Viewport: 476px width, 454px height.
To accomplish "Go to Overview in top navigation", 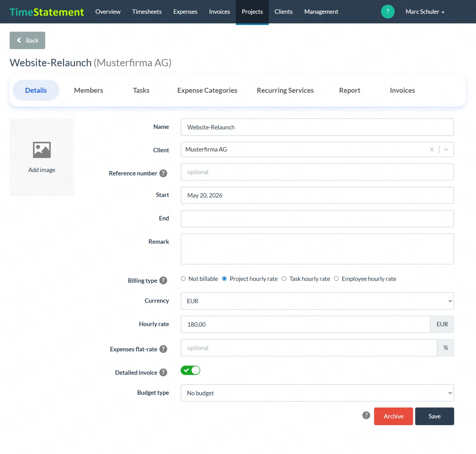I will 108,12.
